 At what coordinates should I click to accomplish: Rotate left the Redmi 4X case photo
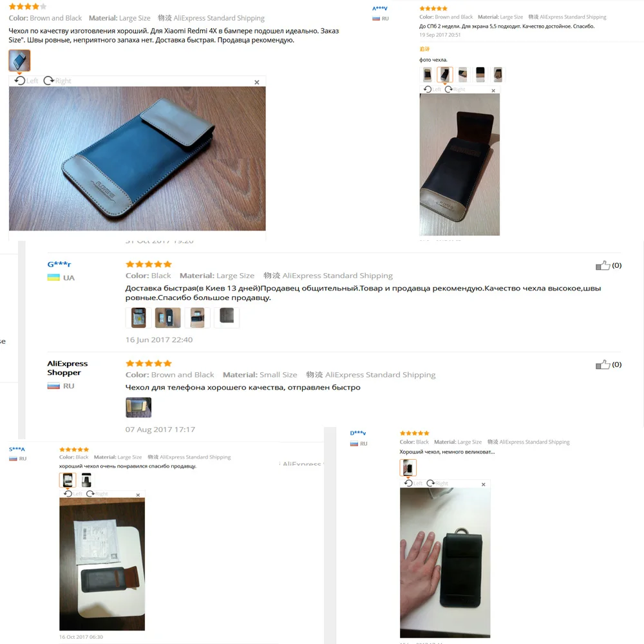tap(26, 80)
